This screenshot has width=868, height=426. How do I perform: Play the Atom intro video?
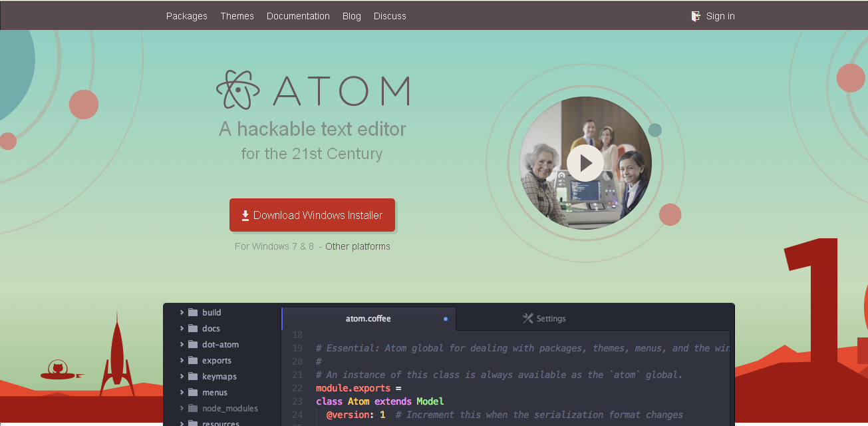pos(585,163)
